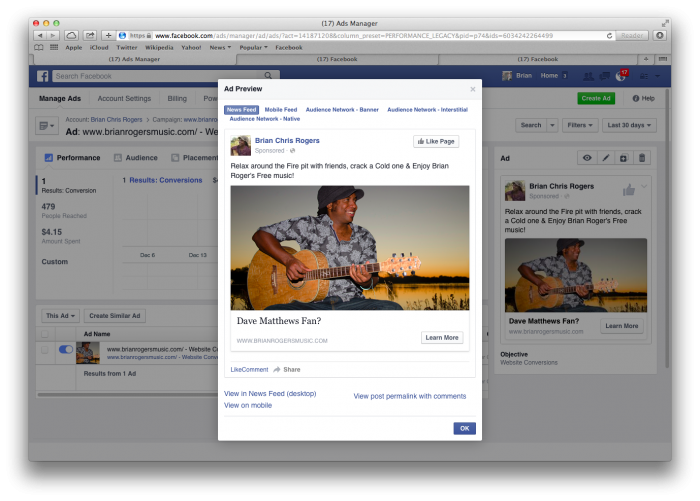Check the checkbox for the brianrogersmusic ad row
The height and width of the screenshot is (501, 700).
pyautogui.click(x=45, y=350)
